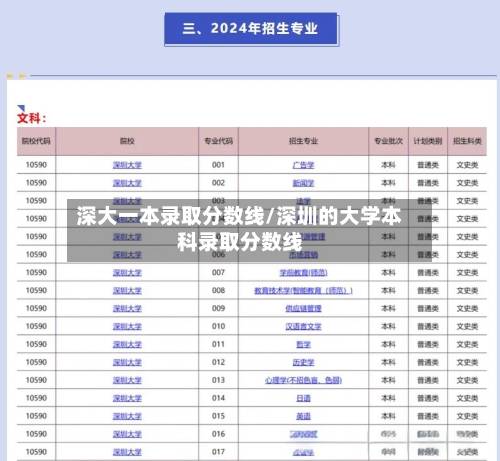Click 深圳大学 link in row 008
This screenshot has height=461, width=500.
(127, 291)
